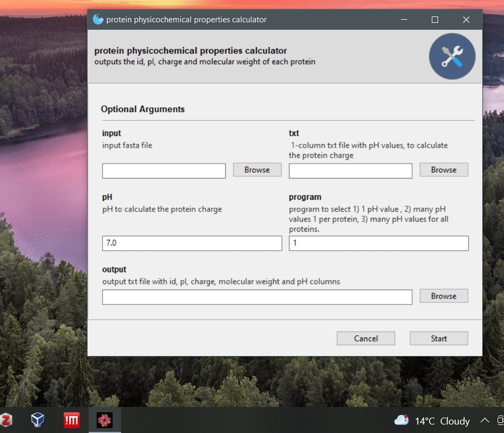Click the red !m taskbar icon
Image resolution: width=504 pixels, height=433 pixels.
tap(71, 420)
